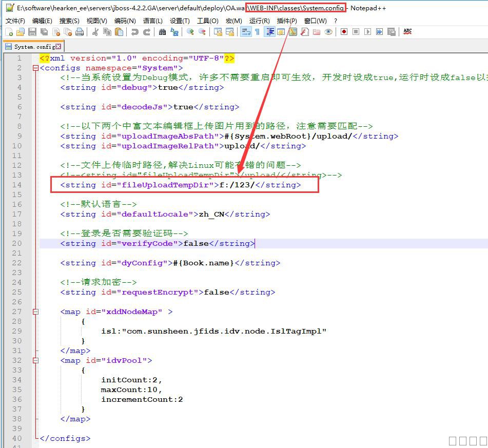The height and width of the screenshot is (448, 488).
Task: Click the Print icon in toolbar
Action: point(80,32)
